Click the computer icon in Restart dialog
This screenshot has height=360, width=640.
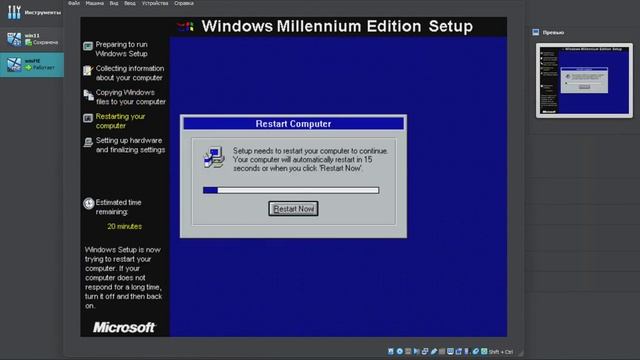click(214, 158)
